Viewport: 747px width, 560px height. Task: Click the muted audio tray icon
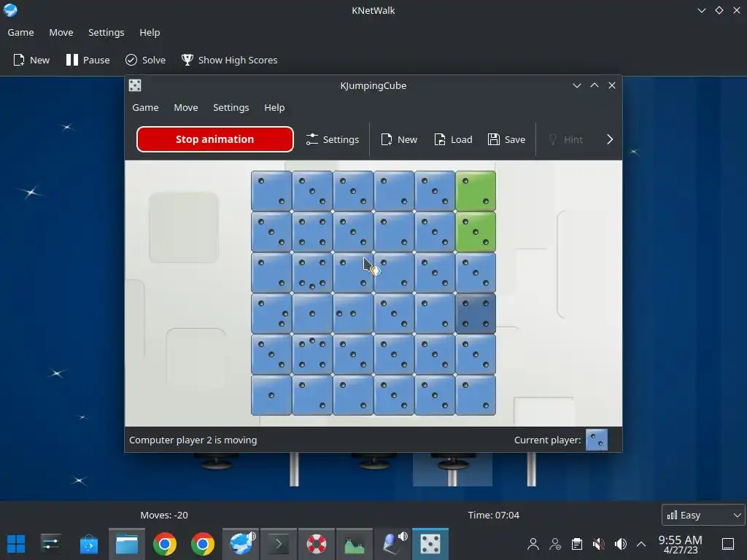point(598,544)
